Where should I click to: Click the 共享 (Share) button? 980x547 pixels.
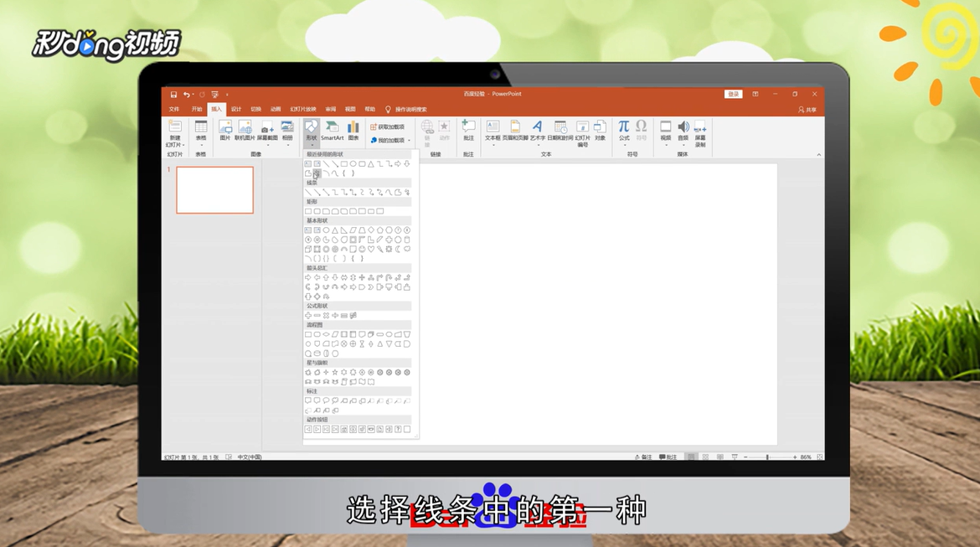click(x=807, y=110)
